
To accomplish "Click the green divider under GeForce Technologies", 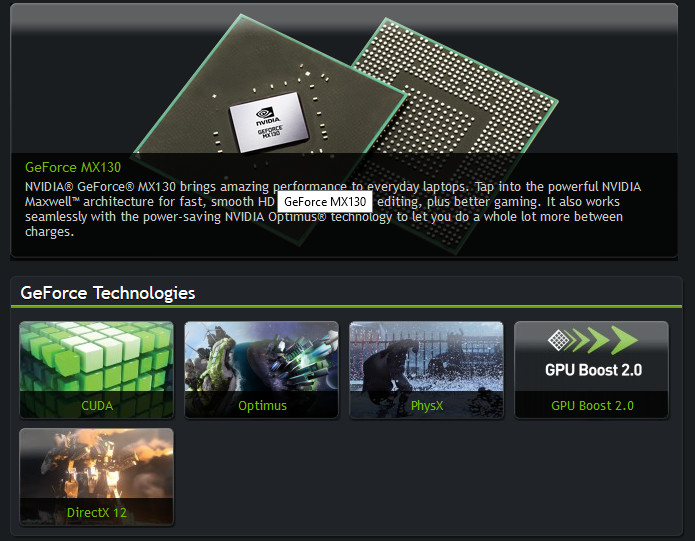I will (x=346, y=306).
